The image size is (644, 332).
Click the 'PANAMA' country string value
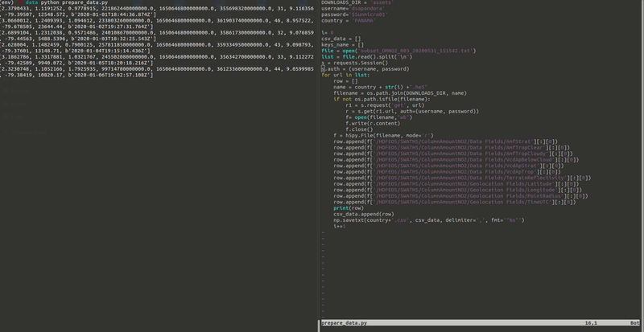[x=365, y=22]
